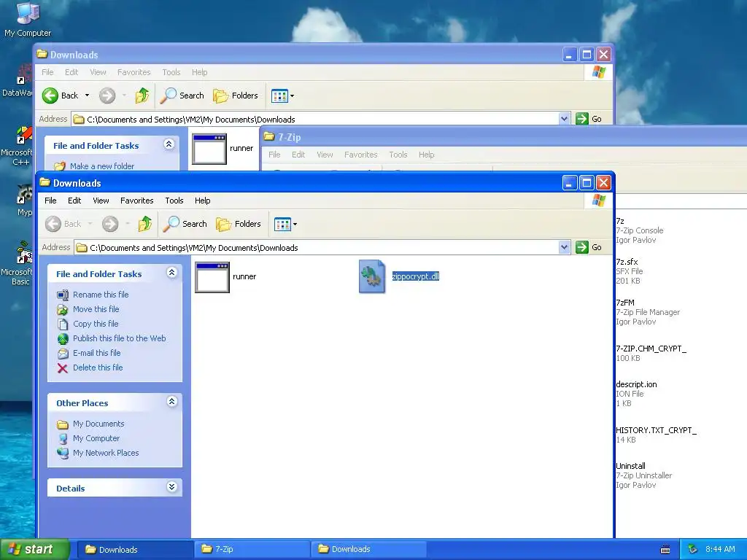Click Go button in rear Downloads window
Screen dimensions: 747x560
(x=589, y=119)
